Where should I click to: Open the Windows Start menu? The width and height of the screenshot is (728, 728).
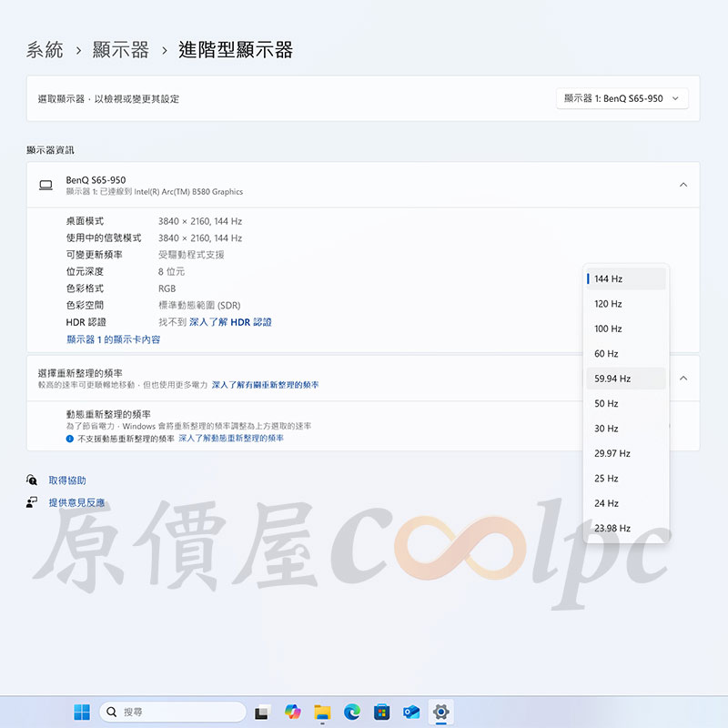point(82,712)
